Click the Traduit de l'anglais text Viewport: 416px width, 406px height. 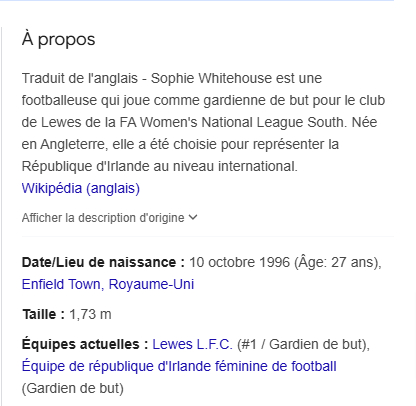[x=80, y=78]
